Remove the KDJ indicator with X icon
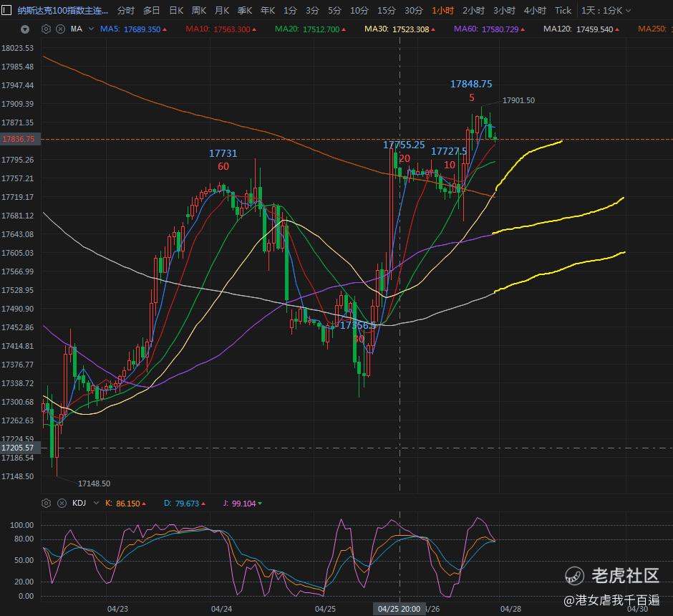Viewport: 673px width, 616px height. click(x=62, y=503)
